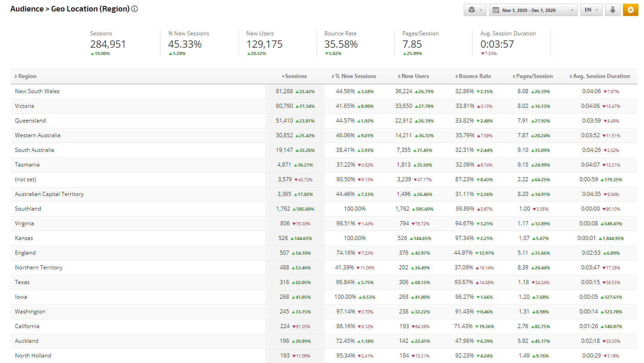Click the Queensland region name
644x363 pixels.
click(30, 121)
